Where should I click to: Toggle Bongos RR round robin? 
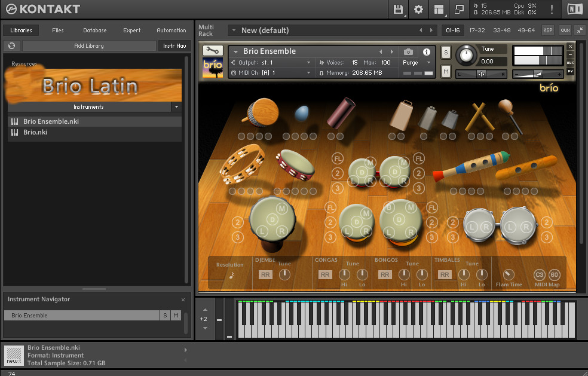(385, 275)
